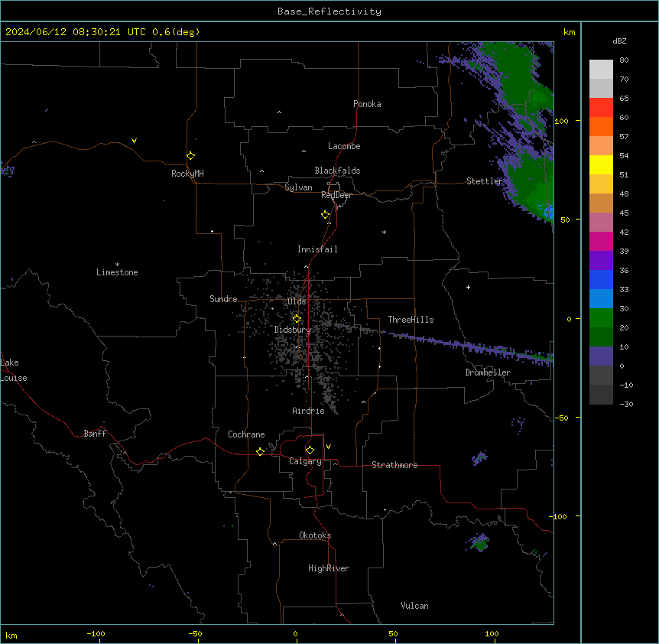Click the Airdrie city label

tap(308, 411)
